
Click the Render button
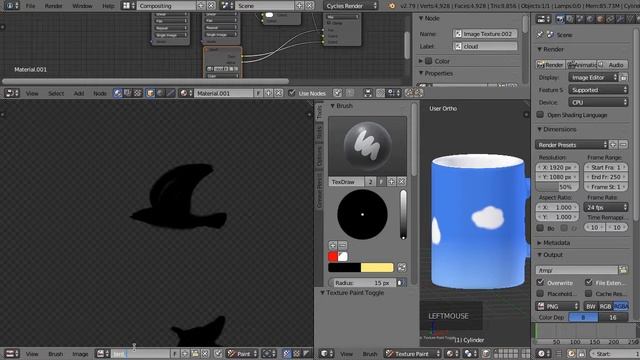(551, 64)
